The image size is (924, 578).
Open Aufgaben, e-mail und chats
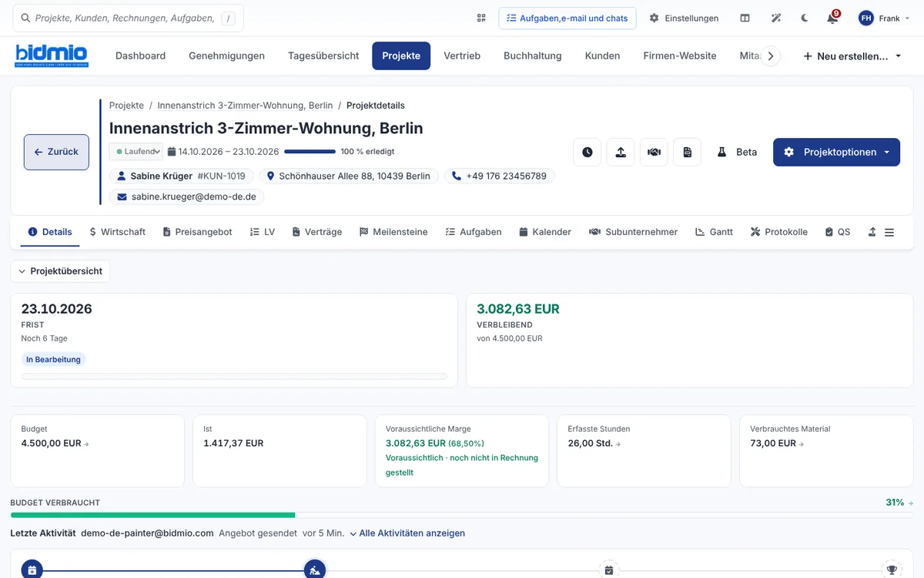click(x=567, y=18)
